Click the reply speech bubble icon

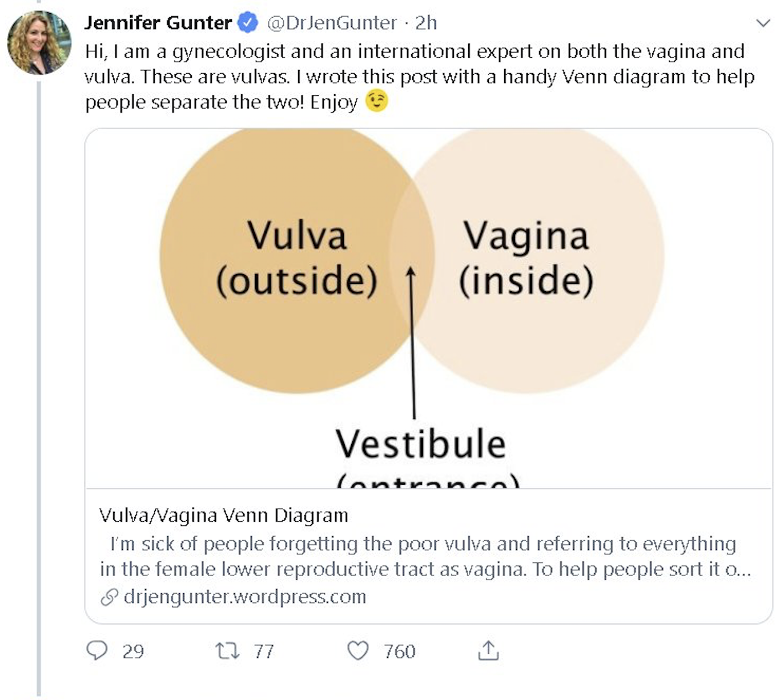97,650
